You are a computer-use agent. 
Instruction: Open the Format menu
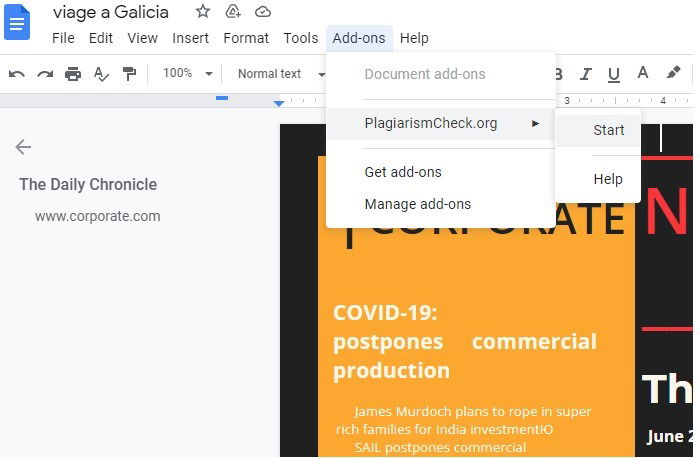click(246, 38)
